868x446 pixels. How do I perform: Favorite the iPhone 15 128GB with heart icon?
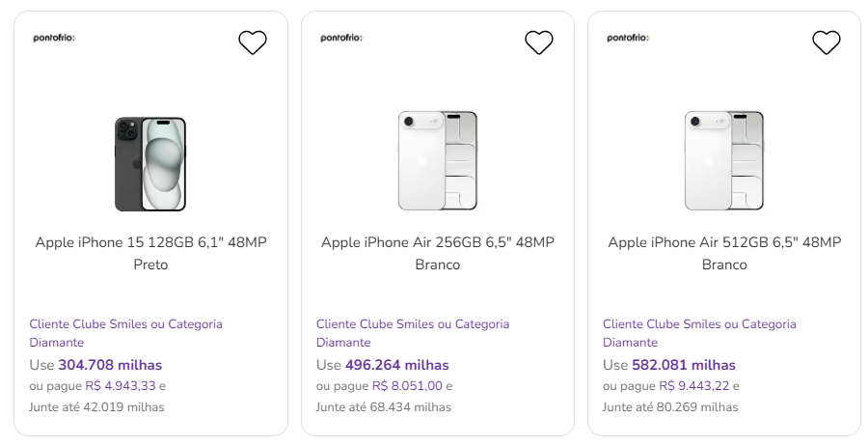pyautogui.click(x=253, y=42)
